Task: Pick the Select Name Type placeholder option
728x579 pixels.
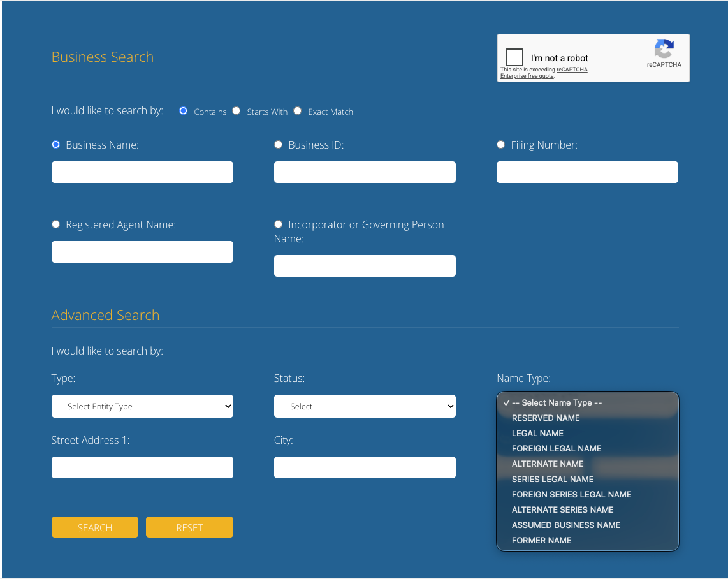Action: point(587,402)
